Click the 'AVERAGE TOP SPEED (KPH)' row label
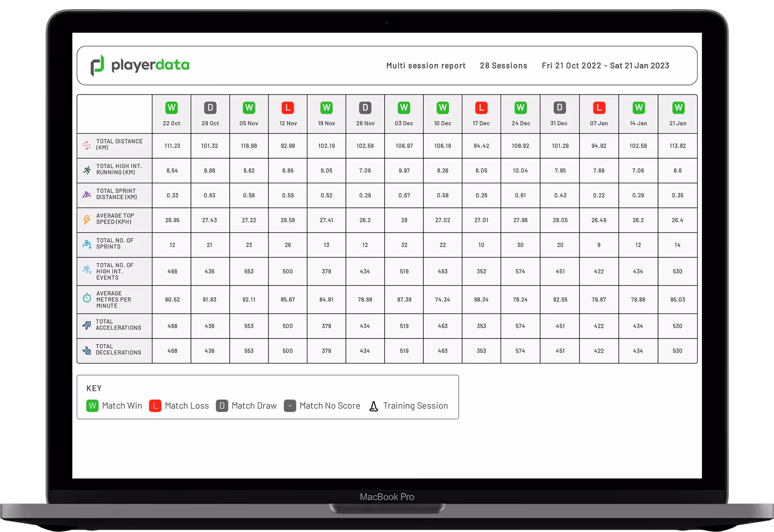Viewport: 774px width, 532px height. [115, 219]
